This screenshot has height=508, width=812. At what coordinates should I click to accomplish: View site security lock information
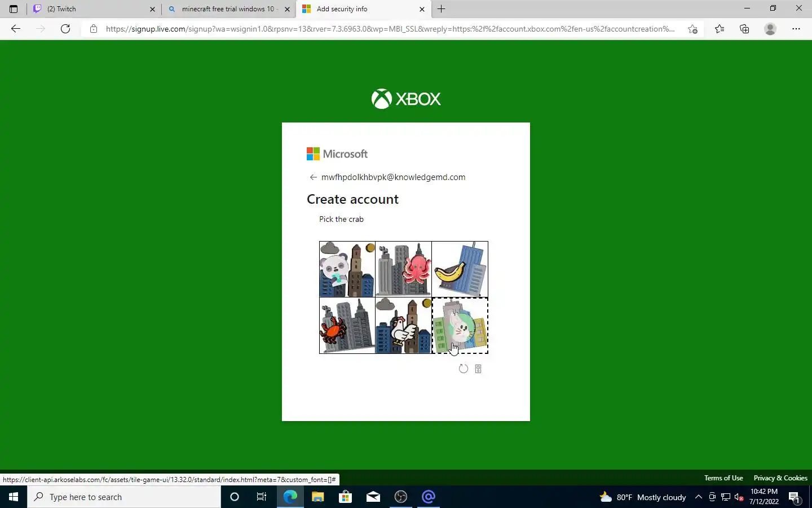(x=94, y=29)
